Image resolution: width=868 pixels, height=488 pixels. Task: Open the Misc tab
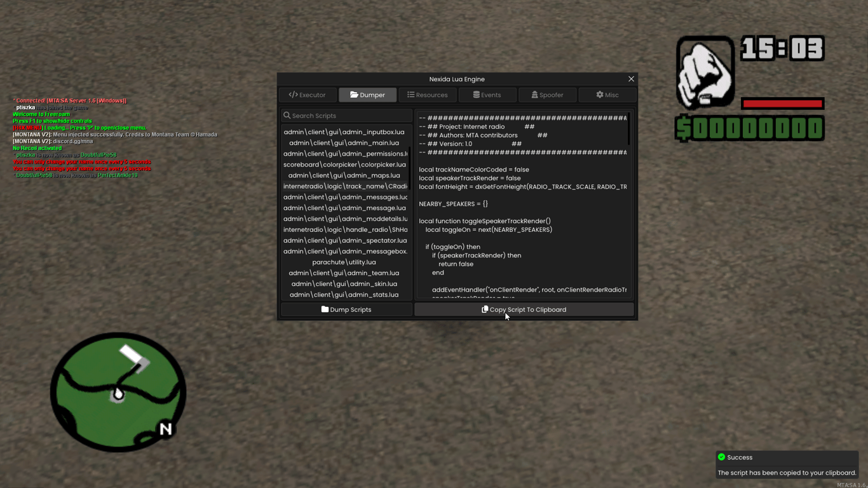(x=607, y=95)
